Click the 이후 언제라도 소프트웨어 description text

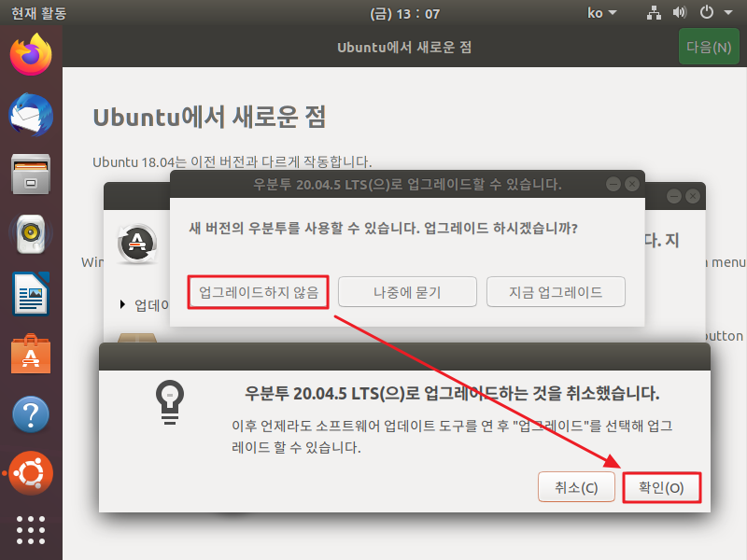(x=452, y=436)
